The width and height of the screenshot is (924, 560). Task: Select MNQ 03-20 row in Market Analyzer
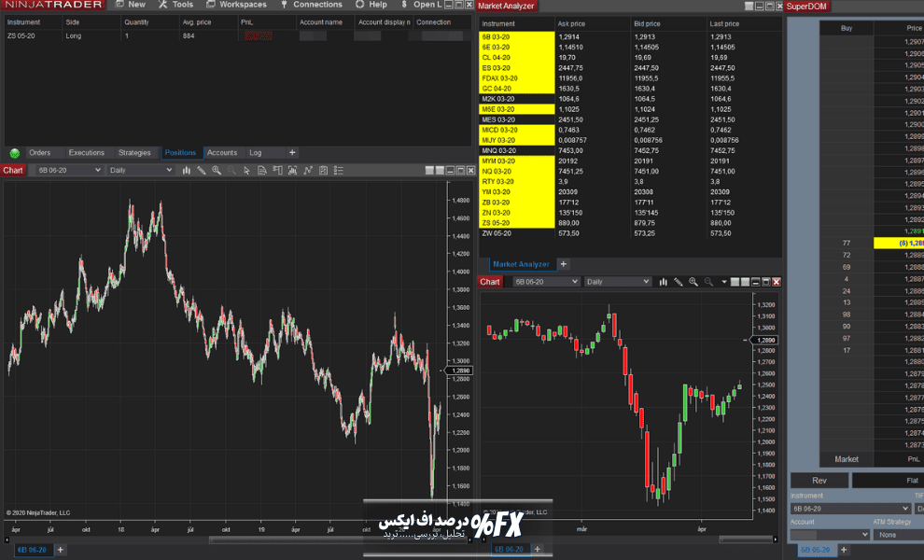point(630,150)
